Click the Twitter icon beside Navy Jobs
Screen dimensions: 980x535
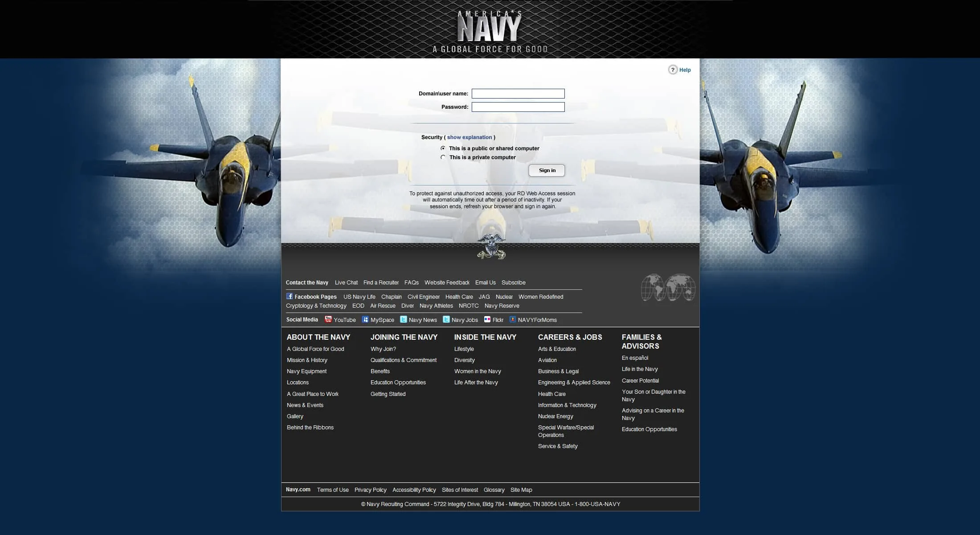tap(446, 319)
